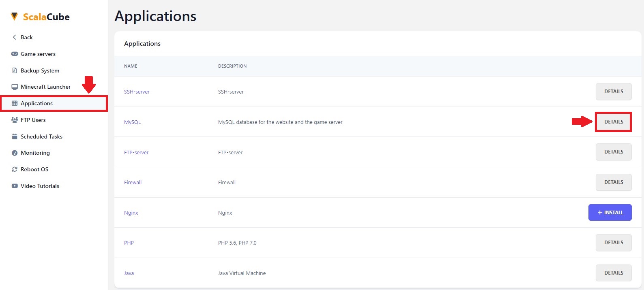
Task: Click the Monitoring gauge icon
Action: pos(15,153)
